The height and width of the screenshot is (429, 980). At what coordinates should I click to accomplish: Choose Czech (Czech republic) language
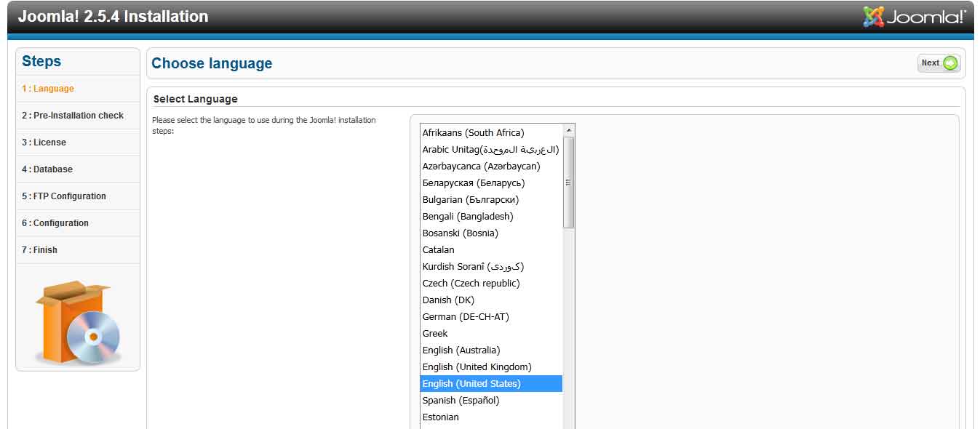(x=491, y=284)
